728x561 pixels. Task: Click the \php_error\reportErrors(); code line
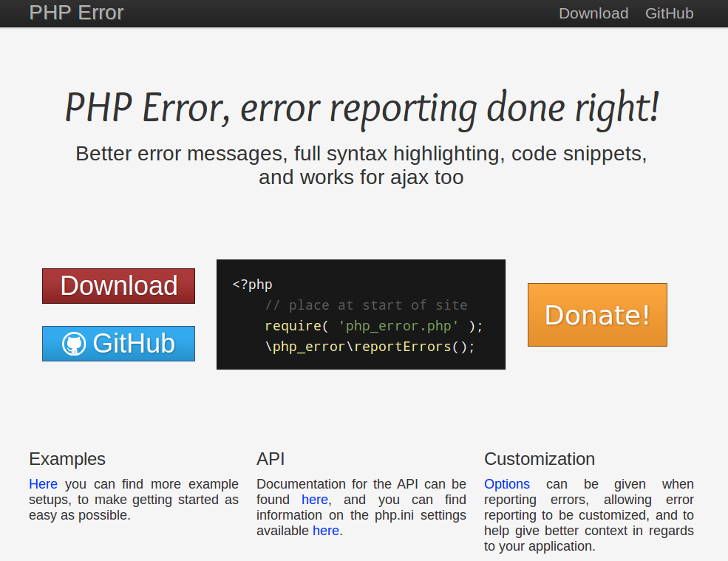(370, 347)
